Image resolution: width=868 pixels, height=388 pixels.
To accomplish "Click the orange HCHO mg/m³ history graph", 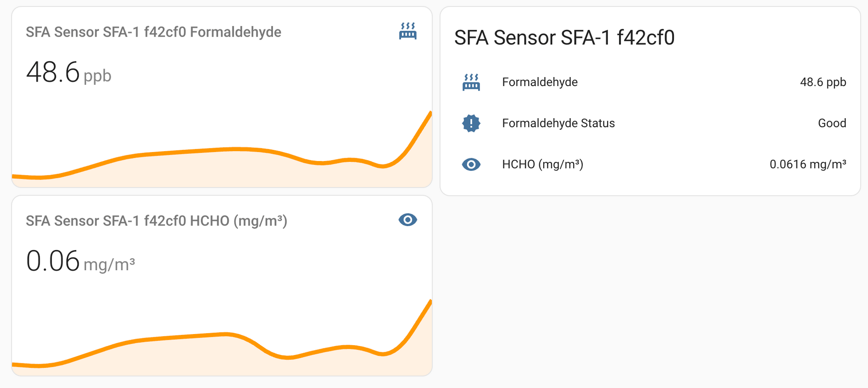I will point(222,338).
